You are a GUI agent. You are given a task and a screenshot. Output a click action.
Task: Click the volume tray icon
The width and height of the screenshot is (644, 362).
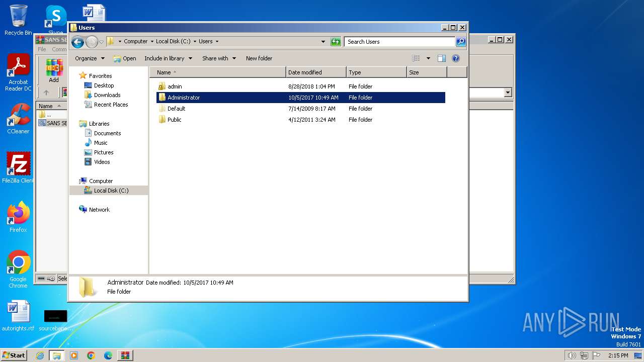click(572, 355)
